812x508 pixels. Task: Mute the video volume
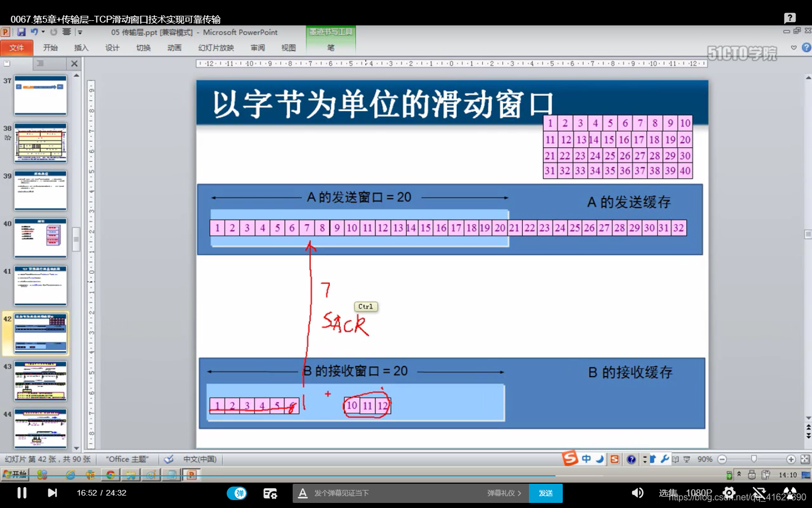click(x=637, y=493)
